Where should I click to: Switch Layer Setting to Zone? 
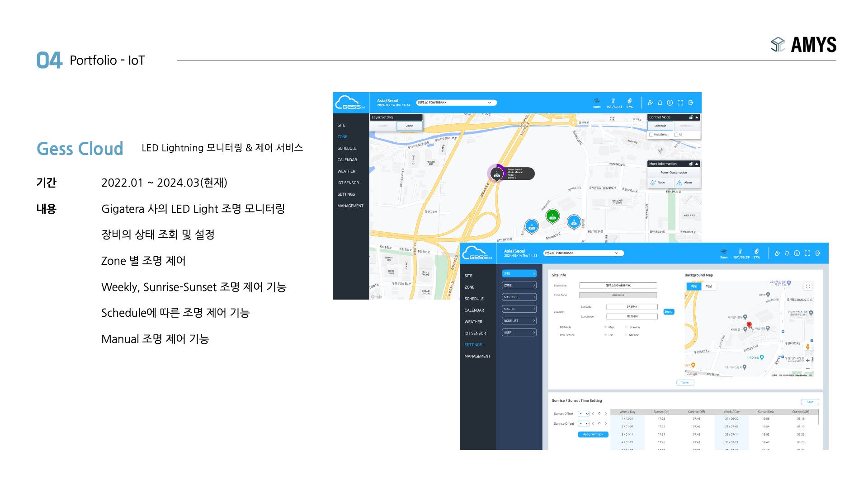coord(410,126)
